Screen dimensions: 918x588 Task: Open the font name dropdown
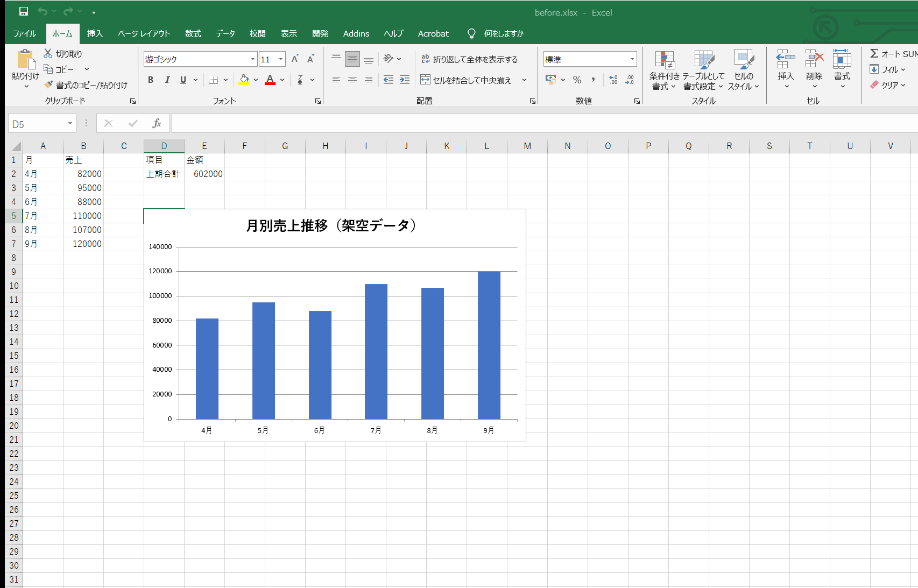[x=253, y=59]
